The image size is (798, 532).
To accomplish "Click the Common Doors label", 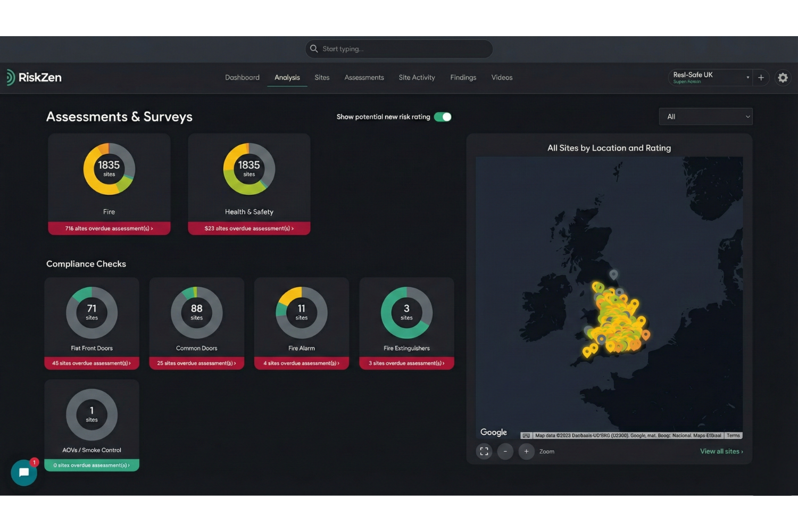I will [197, 348].
